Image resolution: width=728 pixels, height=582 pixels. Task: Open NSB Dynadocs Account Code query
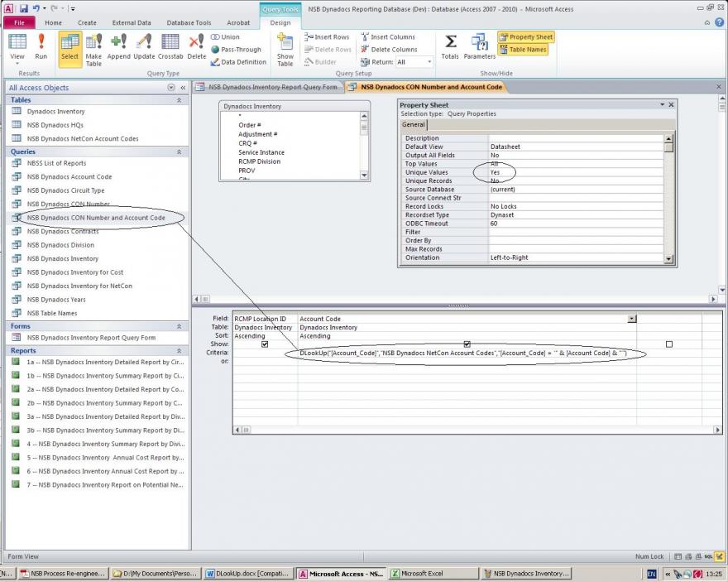(69, 177)
